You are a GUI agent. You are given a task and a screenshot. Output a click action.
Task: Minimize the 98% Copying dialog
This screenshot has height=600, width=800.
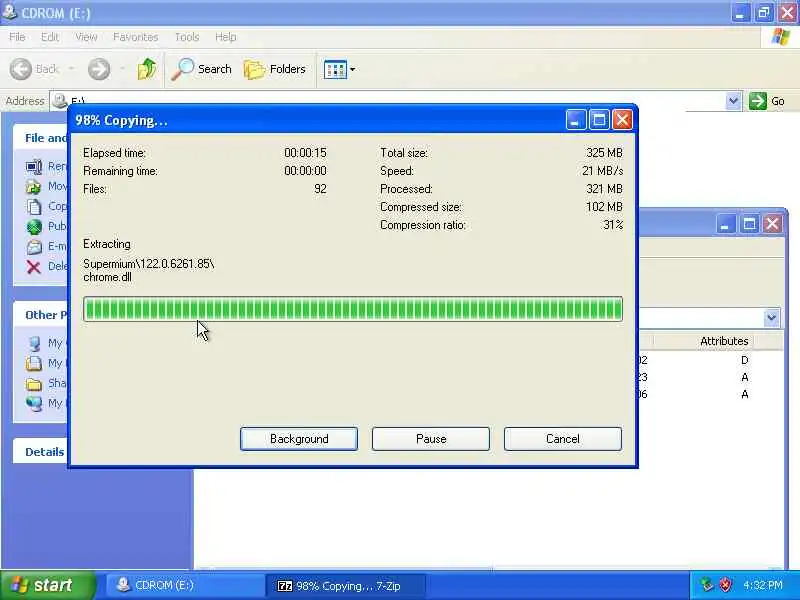[x=576, y=120]
